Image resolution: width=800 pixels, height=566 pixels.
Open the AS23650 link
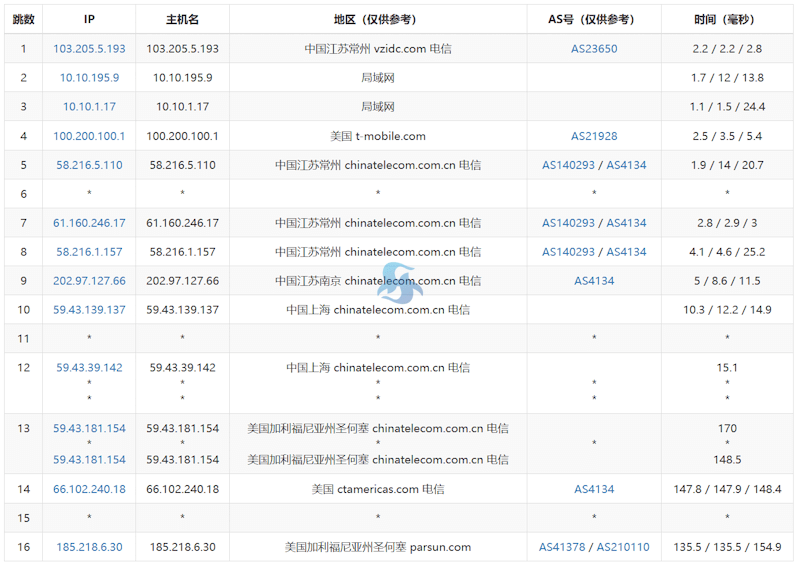[x=594, y=49]
